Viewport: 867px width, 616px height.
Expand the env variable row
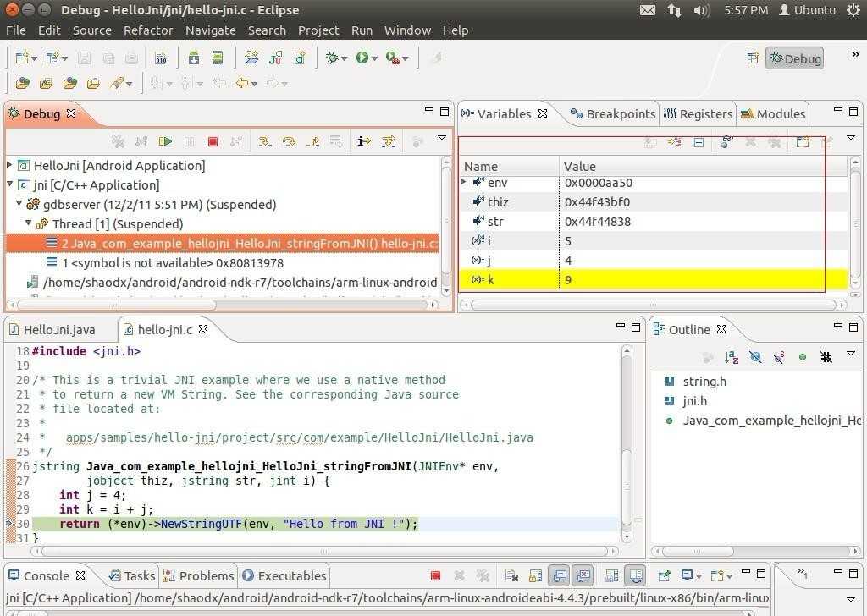pyautogui.click(x=463, y=181)
